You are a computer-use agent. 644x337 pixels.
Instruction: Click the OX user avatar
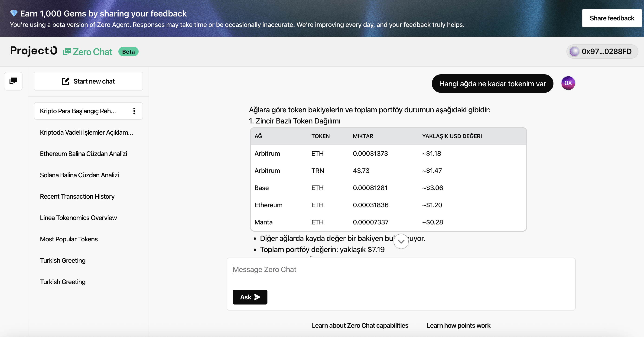tap(568, 83)
